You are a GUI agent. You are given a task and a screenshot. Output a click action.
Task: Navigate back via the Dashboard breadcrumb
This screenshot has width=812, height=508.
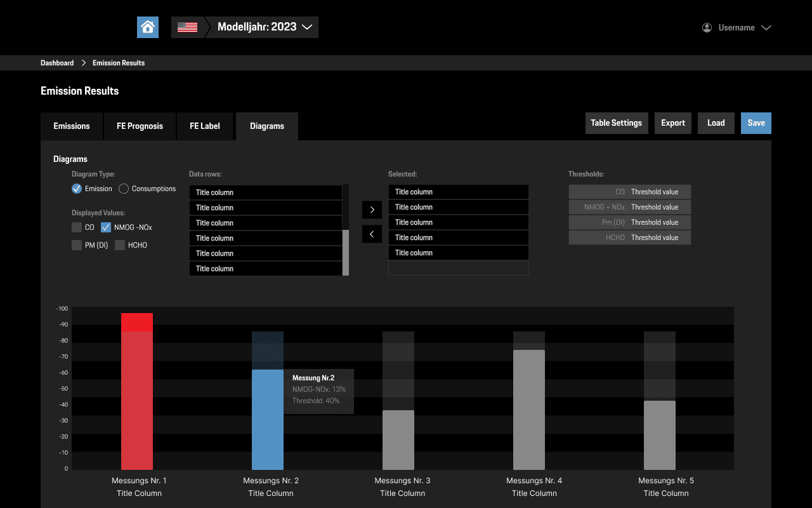click(x=56, y=62)
